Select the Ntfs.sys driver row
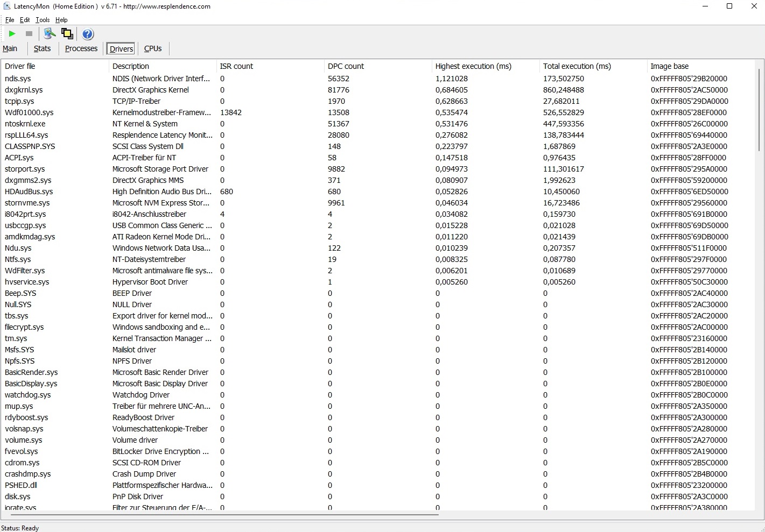This screenshot has width=765, height=532. (378, 259)
